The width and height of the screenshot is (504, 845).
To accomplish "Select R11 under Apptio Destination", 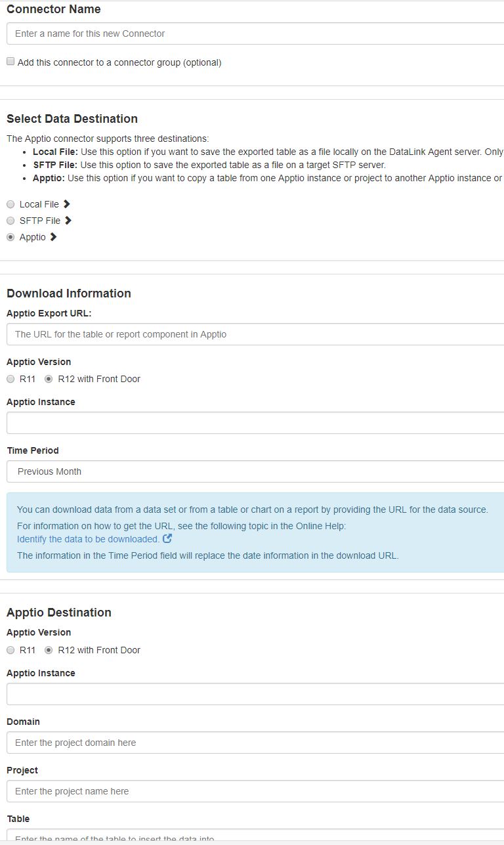I will 10,650.
